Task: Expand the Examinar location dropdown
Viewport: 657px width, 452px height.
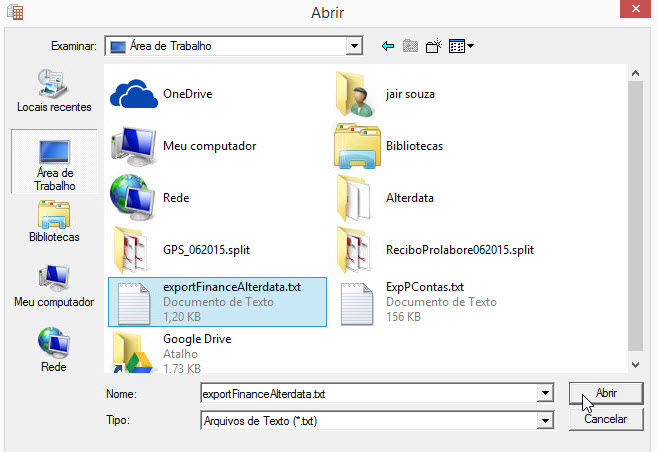Action: pos(354,46)
